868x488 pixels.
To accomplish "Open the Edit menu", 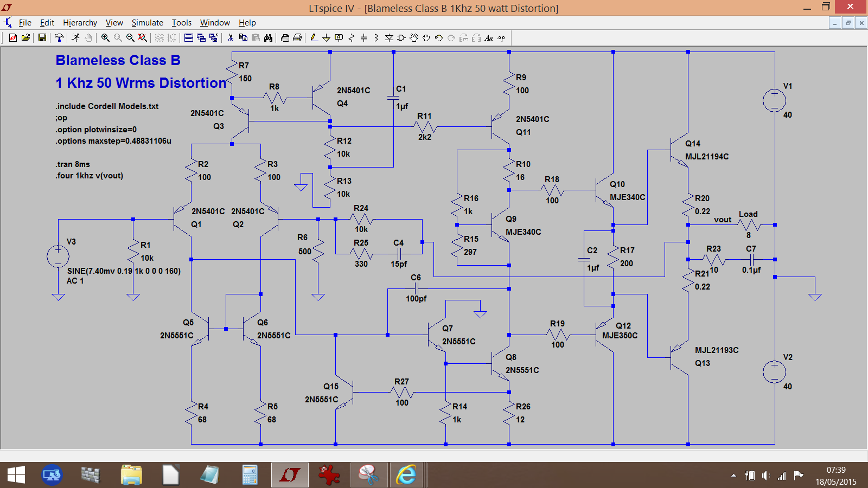I will tap(47, 23).
